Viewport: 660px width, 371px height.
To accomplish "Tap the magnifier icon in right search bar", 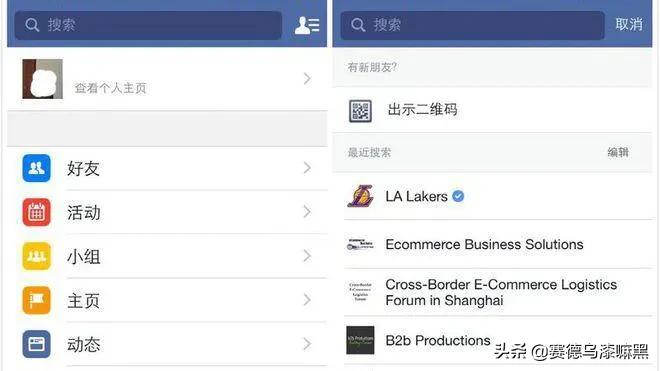I will tap(358, 25).
